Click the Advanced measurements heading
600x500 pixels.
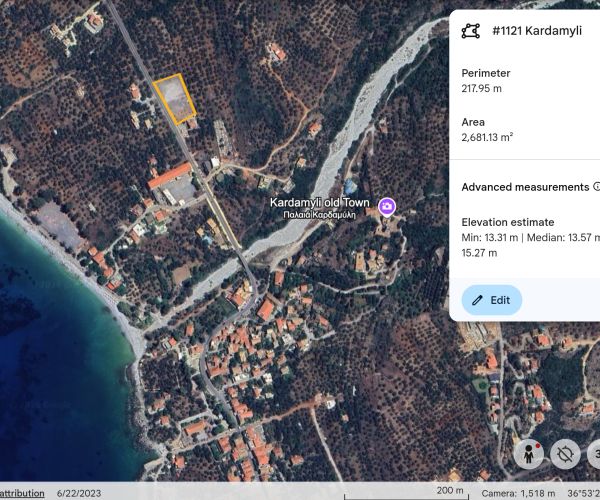point(525,187)
